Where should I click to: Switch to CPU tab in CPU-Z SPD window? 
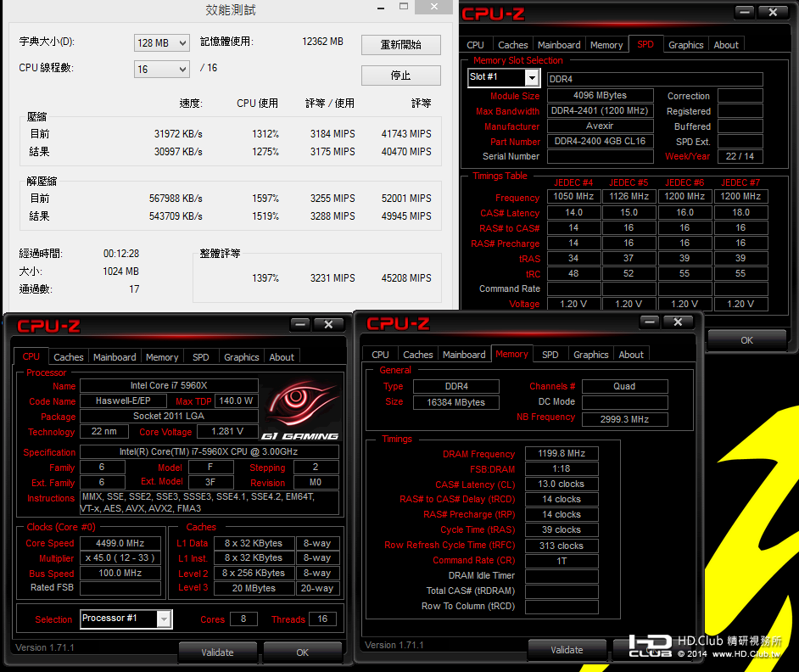pyautogui.click(x=475, y=45)
